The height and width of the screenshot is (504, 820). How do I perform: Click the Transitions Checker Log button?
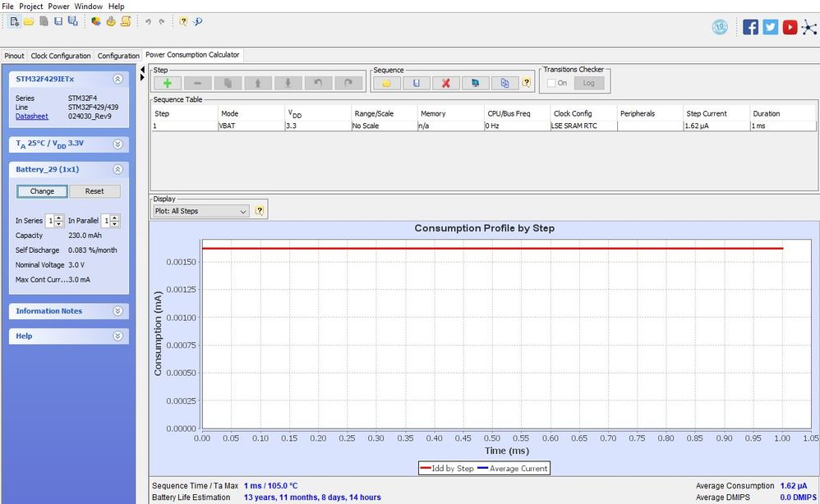pos(589,83)
